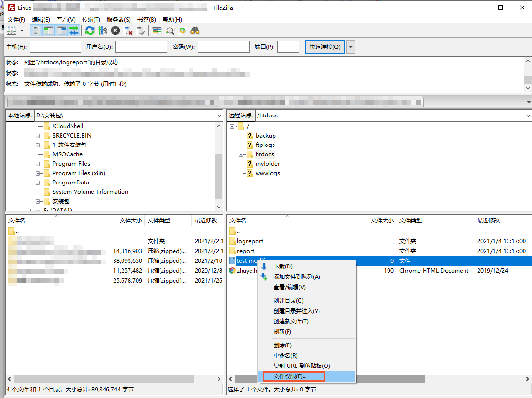Open the 传输(T) menu
The width and height of the screenshot is (532, 398).
(91, 20)
